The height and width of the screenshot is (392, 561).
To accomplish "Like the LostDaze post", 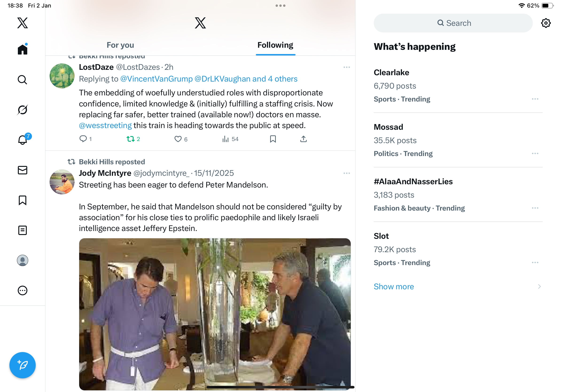I will [x=178, y=139].
